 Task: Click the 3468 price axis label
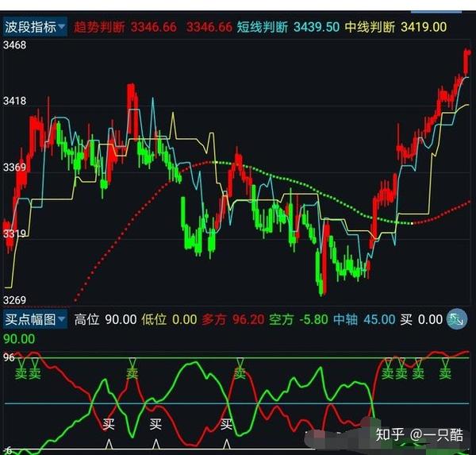point(14,45)
